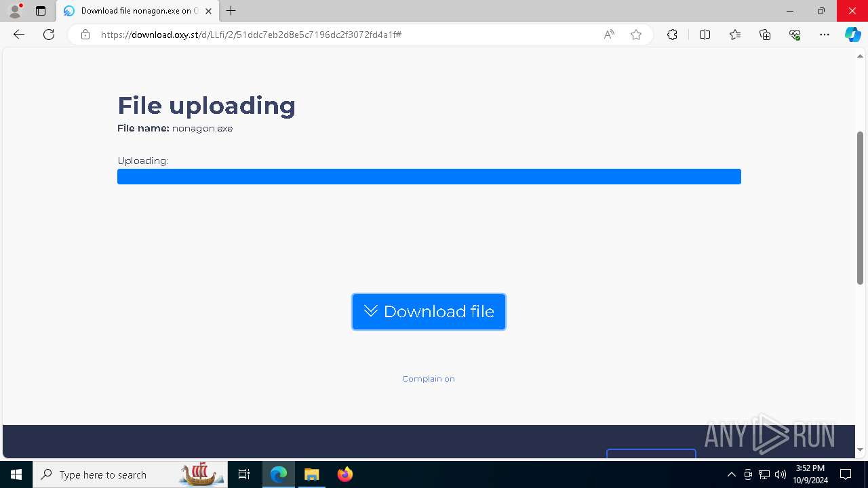Click the Uploading progress bar
The width and height of the screenshot is (868, 488).
[429, 176]
